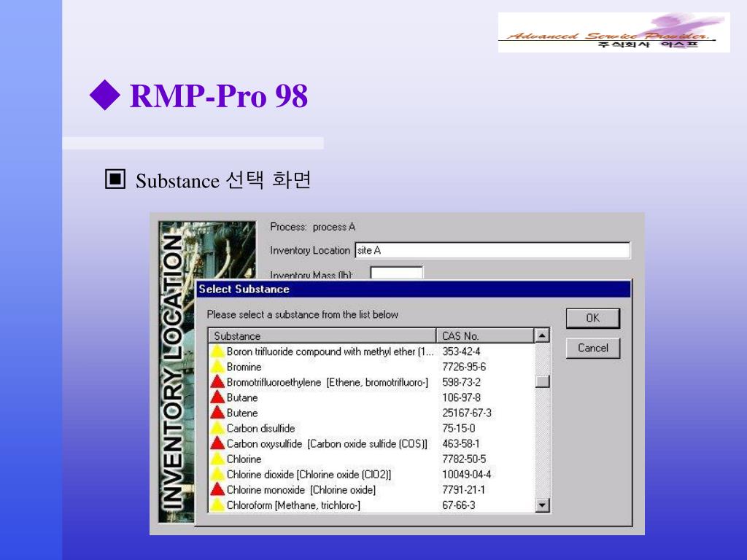Click CAS number 10049-04-4
This screenshot has height=560, width=747.
click(466, 474)
